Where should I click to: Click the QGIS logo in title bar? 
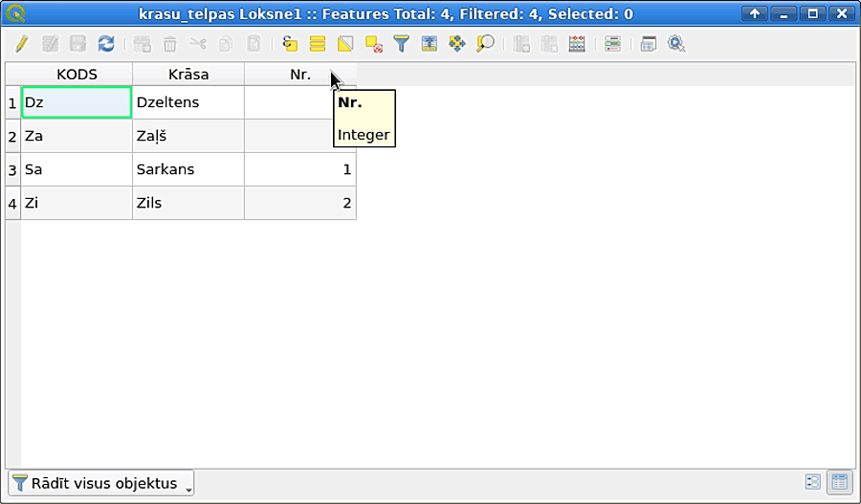[16, 12]
